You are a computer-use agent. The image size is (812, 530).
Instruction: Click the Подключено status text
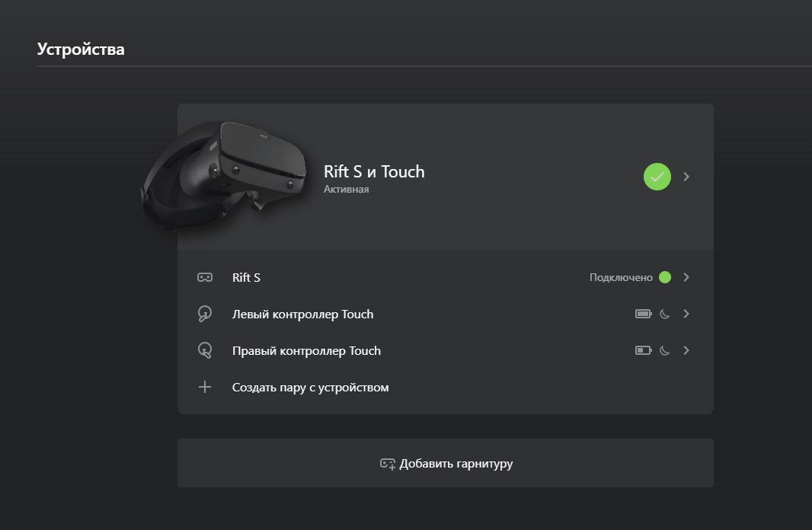tap(621, 277)
